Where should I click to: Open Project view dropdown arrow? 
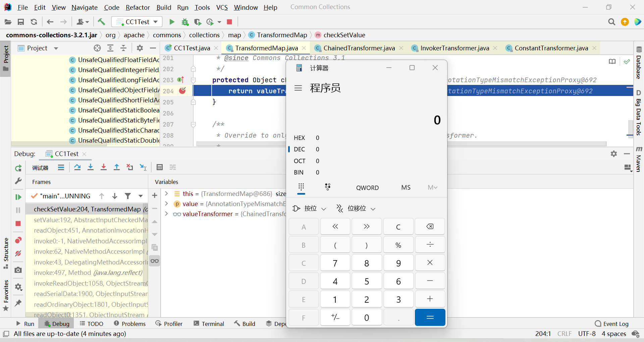(x=56, y=48)
